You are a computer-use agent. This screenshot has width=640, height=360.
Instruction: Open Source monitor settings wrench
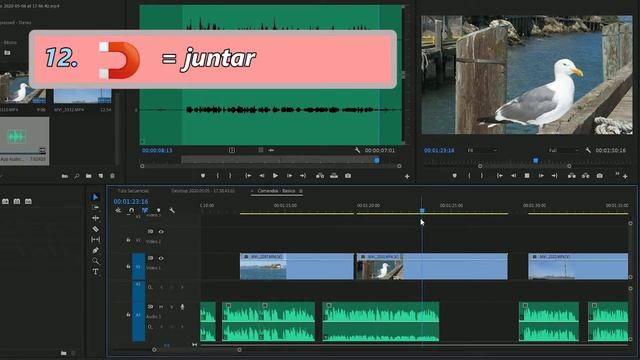point(358,150)
